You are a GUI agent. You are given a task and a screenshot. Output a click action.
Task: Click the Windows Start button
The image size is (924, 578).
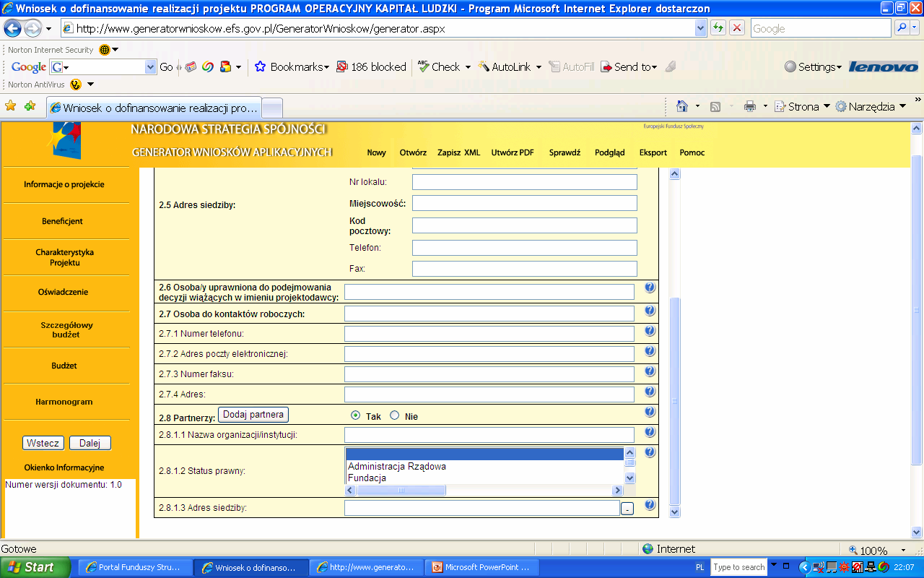click(x=35, y=567)
